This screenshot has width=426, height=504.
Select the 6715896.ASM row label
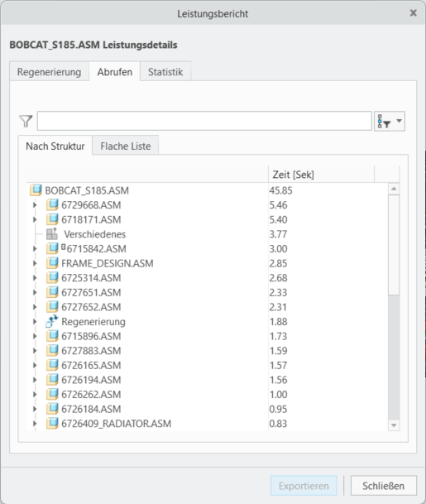[91, 336]
